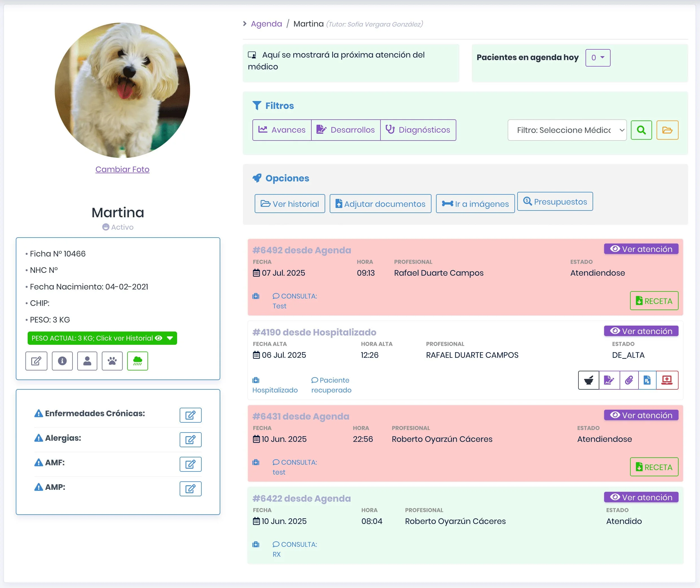Viewport: 700px width, 588px height.
Task: Click the paw icon under patient info
Action: 112,361
